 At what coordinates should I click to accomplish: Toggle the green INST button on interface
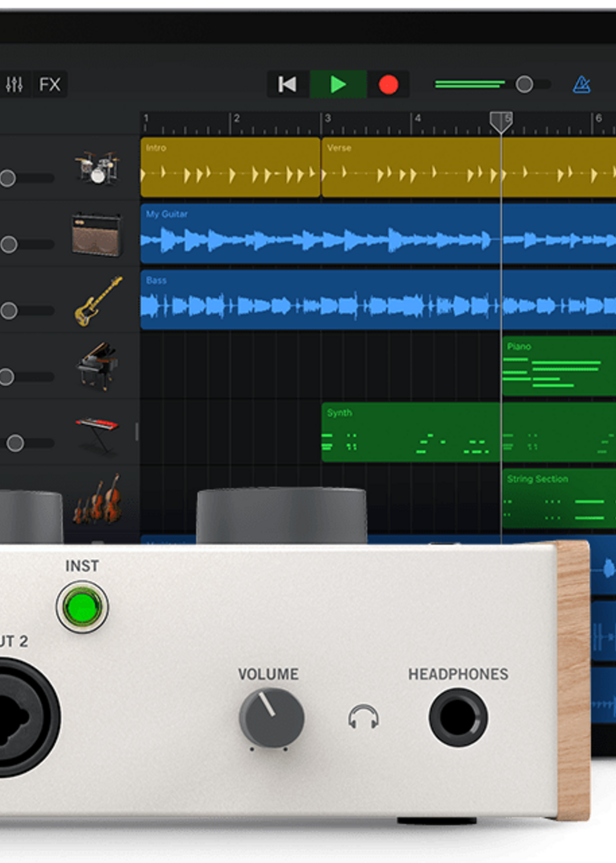tap(82, 607)
